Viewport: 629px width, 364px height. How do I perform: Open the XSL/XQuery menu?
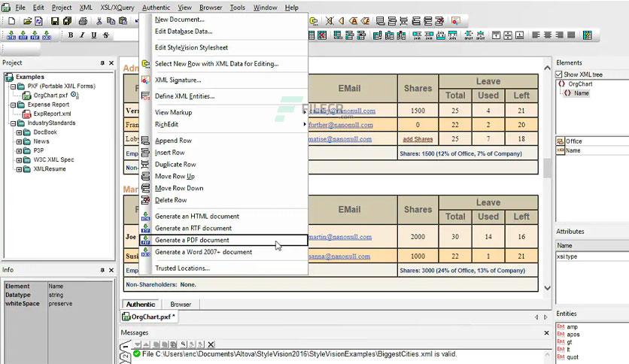pos(117,8)
